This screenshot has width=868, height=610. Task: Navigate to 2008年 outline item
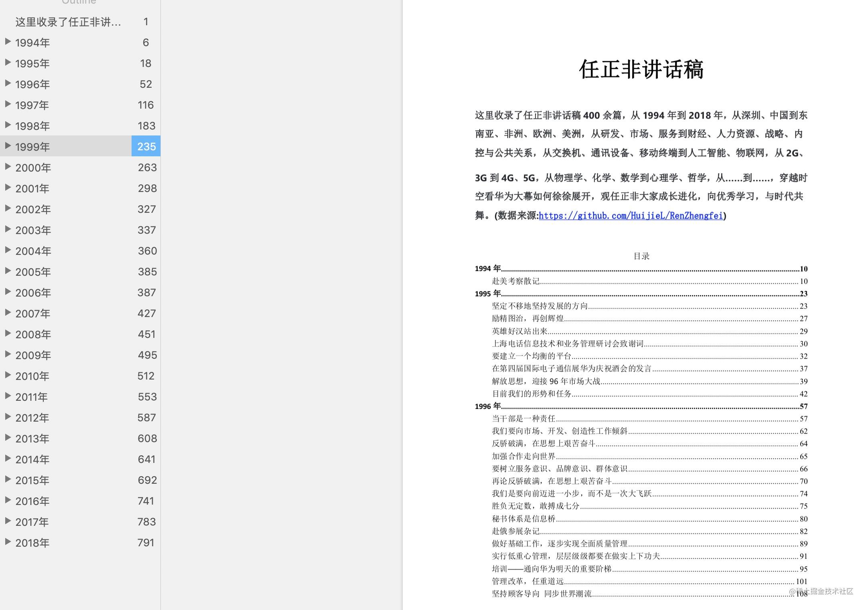pos(33,334)
